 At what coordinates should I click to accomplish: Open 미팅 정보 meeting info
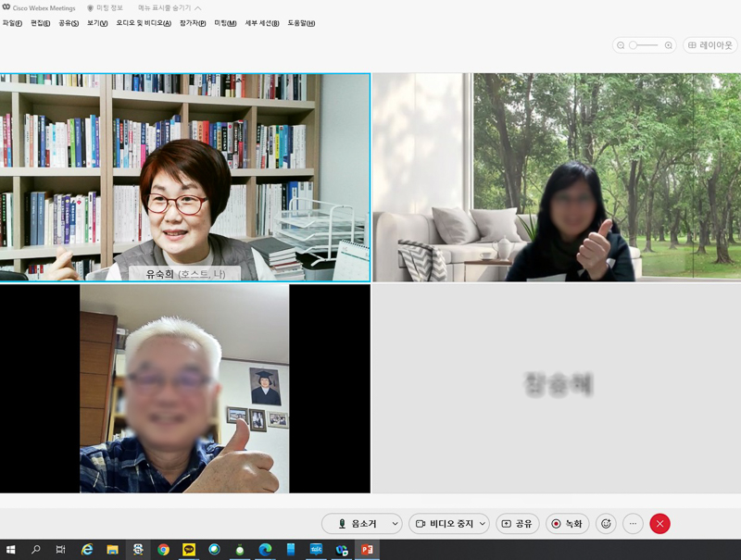[105, 8]
